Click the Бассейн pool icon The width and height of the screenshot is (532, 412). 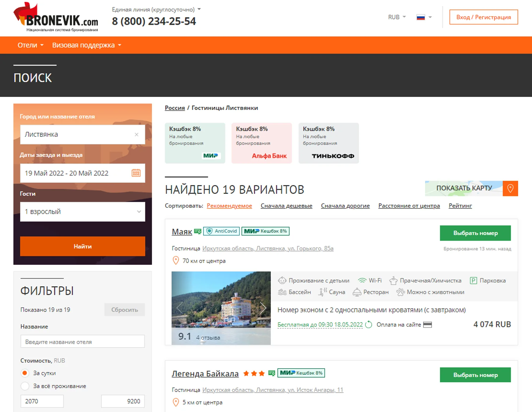click(x=282, y=292)
